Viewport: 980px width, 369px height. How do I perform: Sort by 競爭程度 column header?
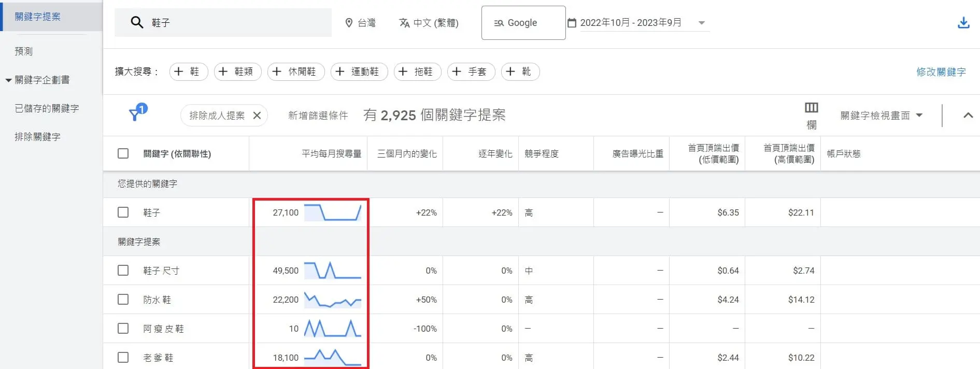[x=542, y=154]
